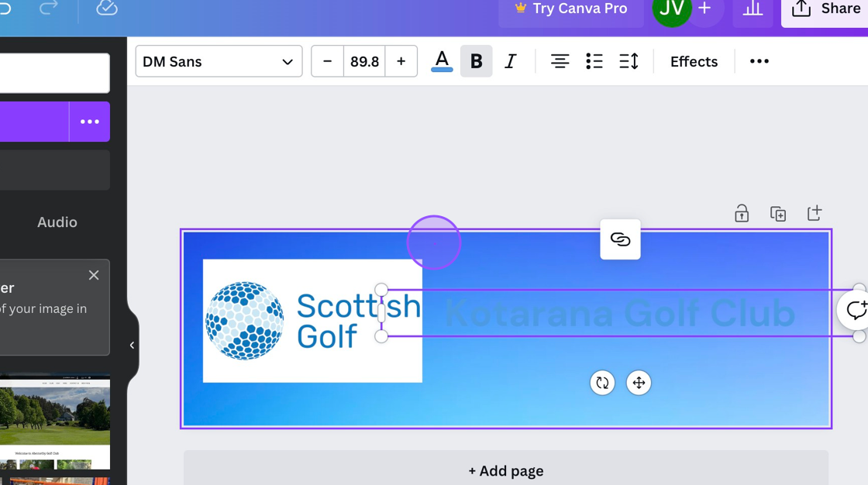Screen dimensions: 868x485
Task: Duplicate the page
Action: click(x=778, y=213)
